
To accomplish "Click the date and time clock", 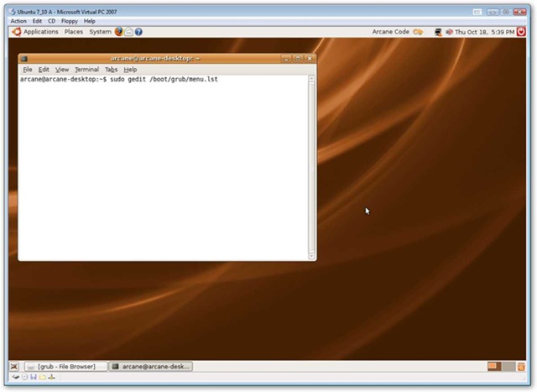I will point(483,32).
